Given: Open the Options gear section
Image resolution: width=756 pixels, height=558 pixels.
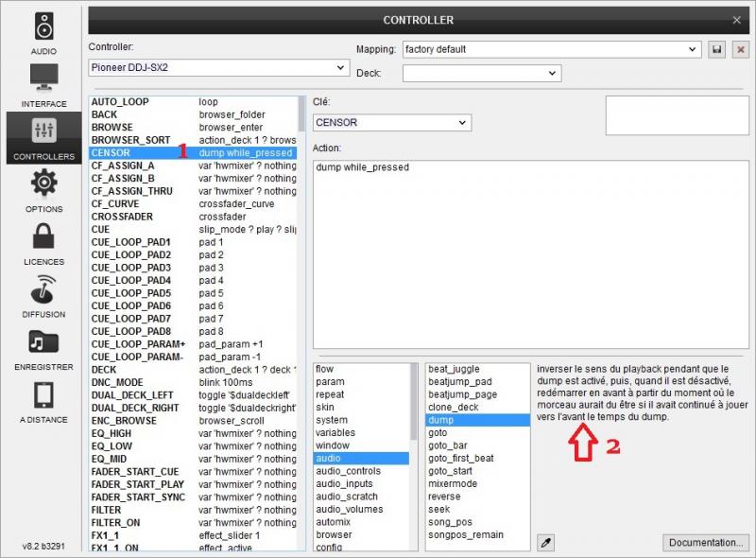Looking at the screenshot, I should [43, 188].
